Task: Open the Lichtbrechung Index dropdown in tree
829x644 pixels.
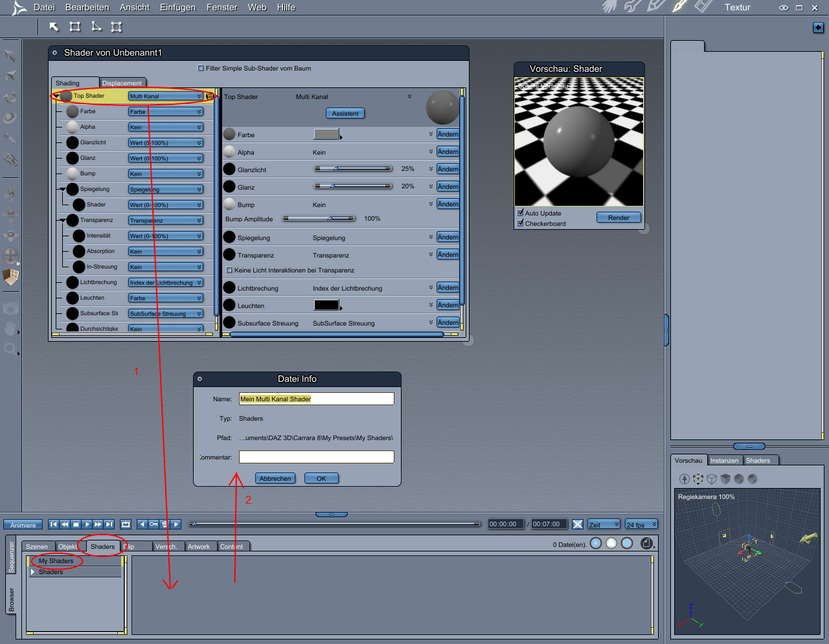Action: point(166,283)
